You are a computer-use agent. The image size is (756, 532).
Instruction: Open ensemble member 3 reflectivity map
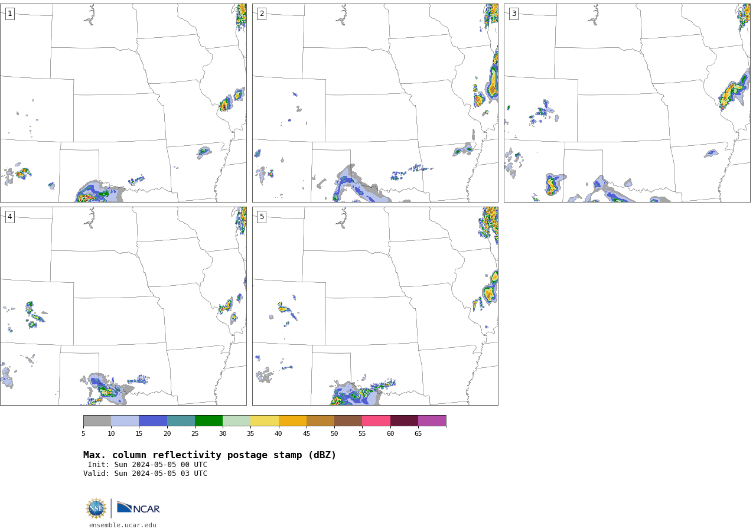pyautogui.click(x=627, y=103)
